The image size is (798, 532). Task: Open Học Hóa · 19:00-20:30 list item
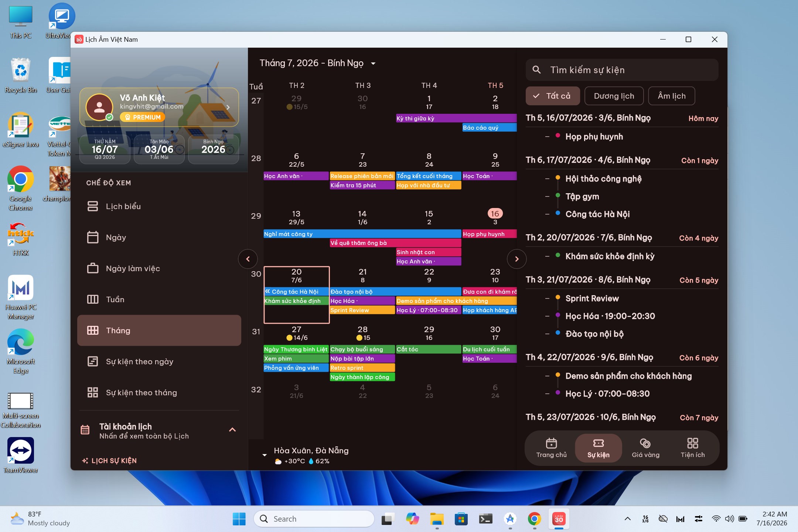click(610, 316)
